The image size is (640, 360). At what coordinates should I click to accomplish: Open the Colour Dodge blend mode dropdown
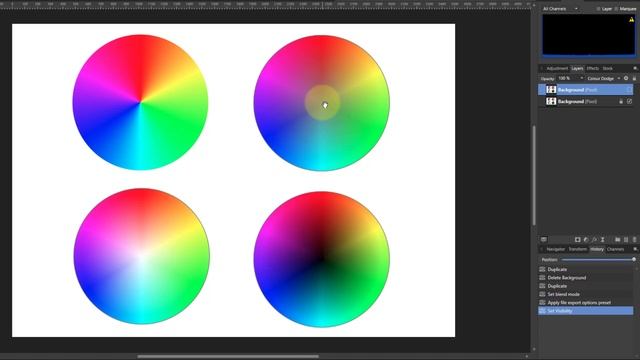point(604,78)
